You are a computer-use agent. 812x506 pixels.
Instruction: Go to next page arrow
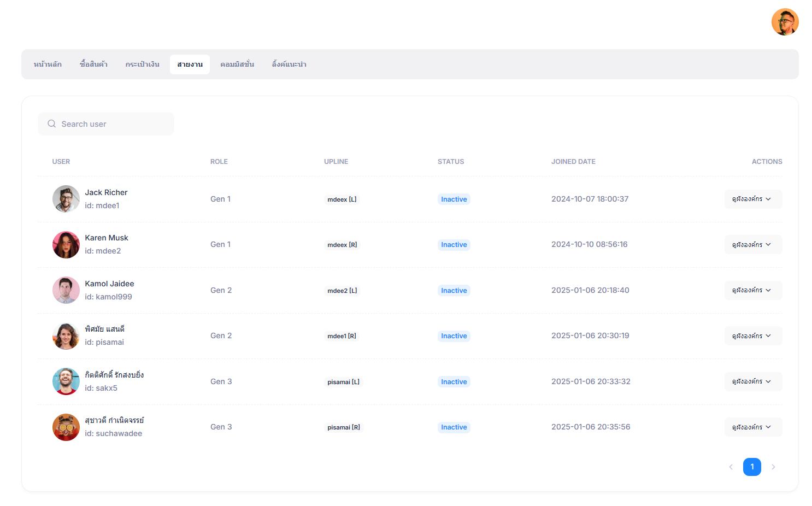coord(773,467)
